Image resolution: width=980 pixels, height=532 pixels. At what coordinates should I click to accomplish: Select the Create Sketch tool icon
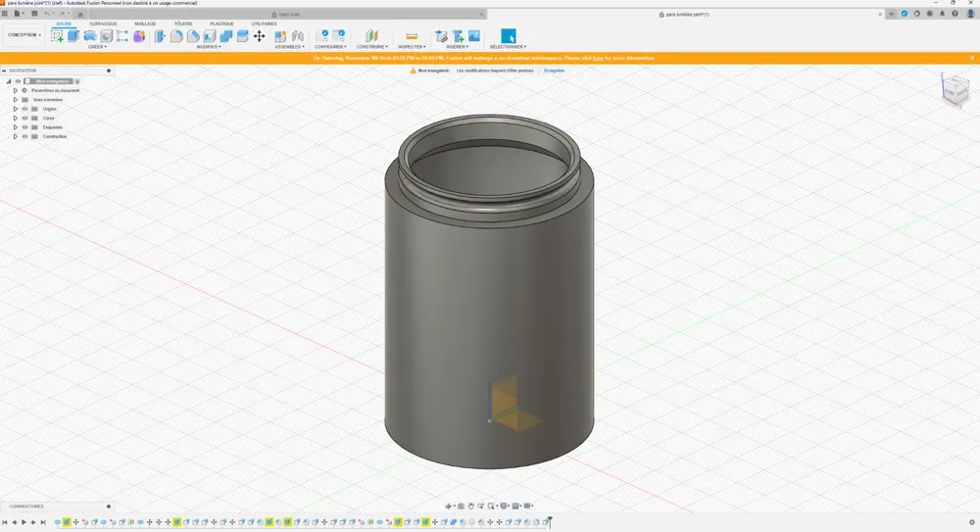(57, 36)
